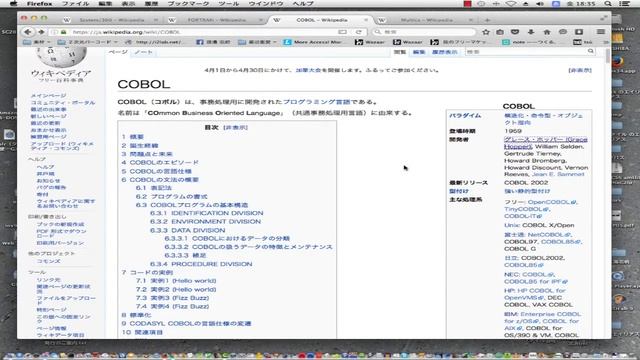Open the Apple menu
Image resolution: width=640 pixels, height=360 pixels.
[x=13, y=4]
